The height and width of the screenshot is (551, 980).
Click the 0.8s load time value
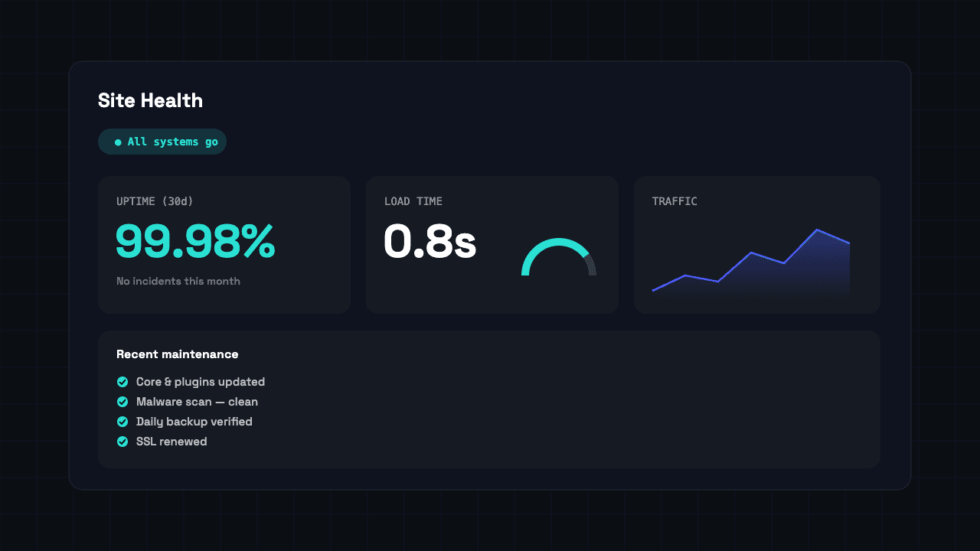point(430,241)
